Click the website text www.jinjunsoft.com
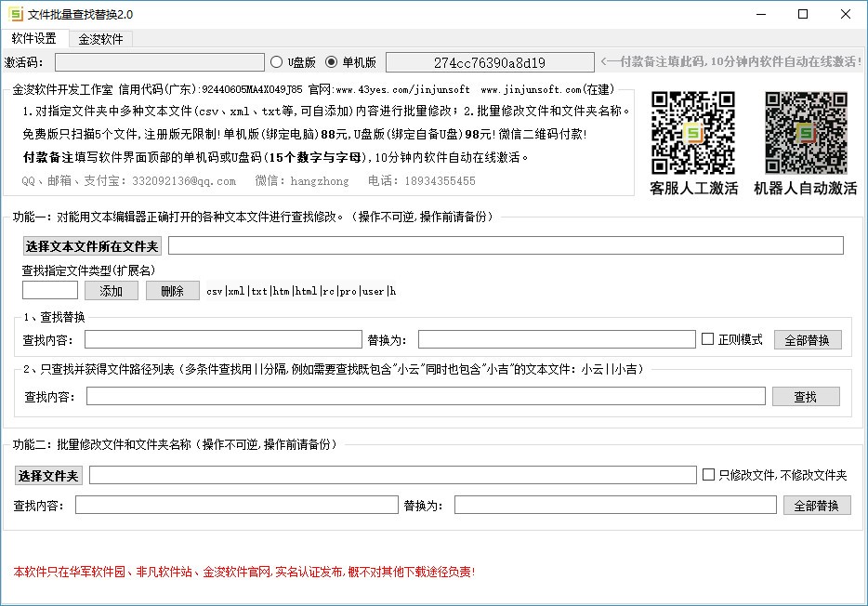This screenshot has width=868, height=606. coord(531,89)
